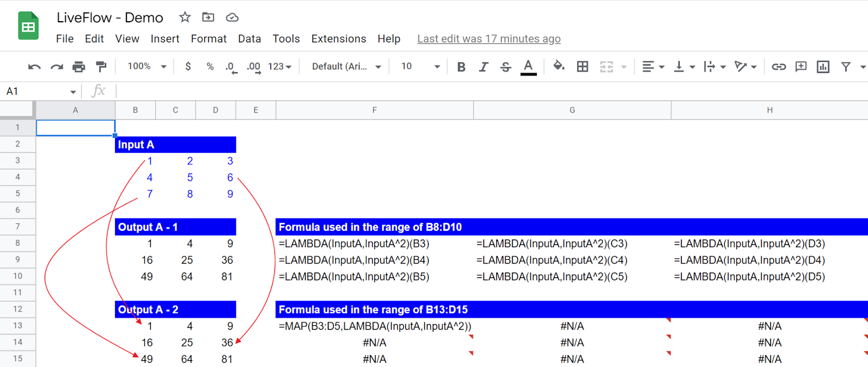This screenshot has width=868, height=367.
Task: Open the Format menu
Action: pos(209,38)
